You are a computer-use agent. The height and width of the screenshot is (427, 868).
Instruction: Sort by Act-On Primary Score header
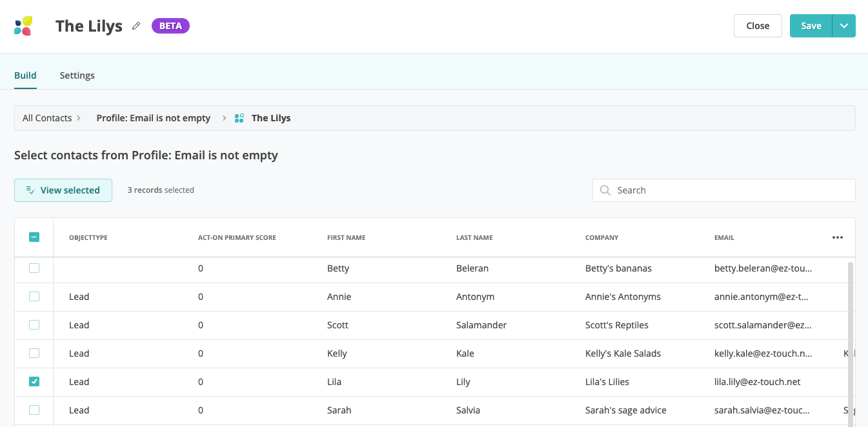tap(237, 238)
